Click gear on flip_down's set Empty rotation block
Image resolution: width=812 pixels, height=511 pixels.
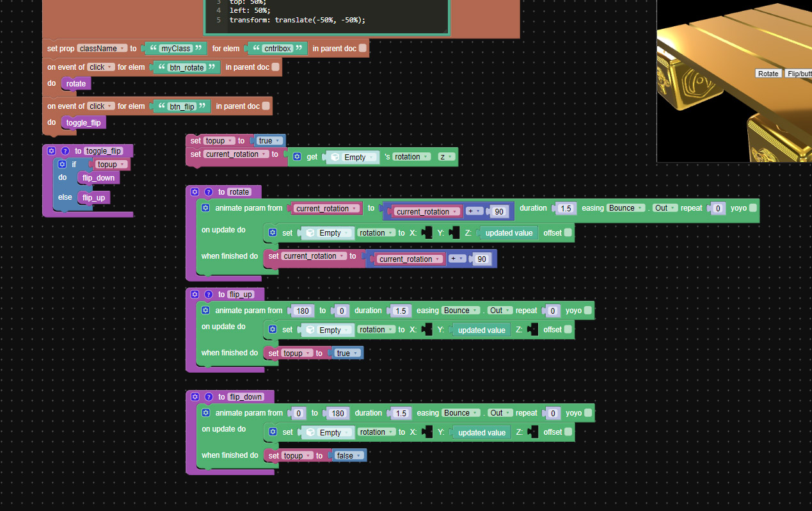[273, 432]
